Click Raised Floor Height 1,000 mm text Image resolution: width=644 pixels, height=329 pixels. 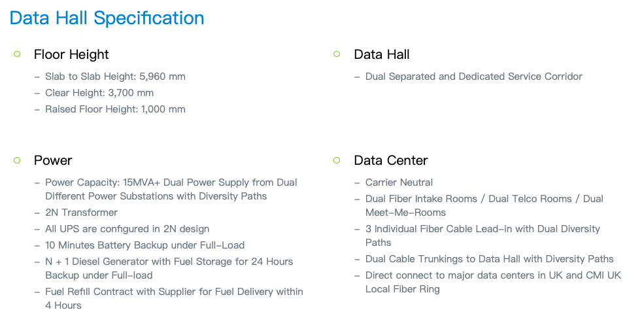(x=115, y=109)
